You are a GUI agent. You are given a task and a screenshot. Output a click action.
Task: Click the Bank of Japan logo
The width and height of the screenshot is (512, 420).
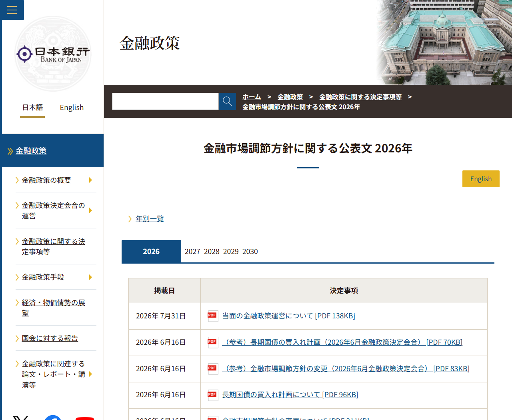click(x=53, y=54)
